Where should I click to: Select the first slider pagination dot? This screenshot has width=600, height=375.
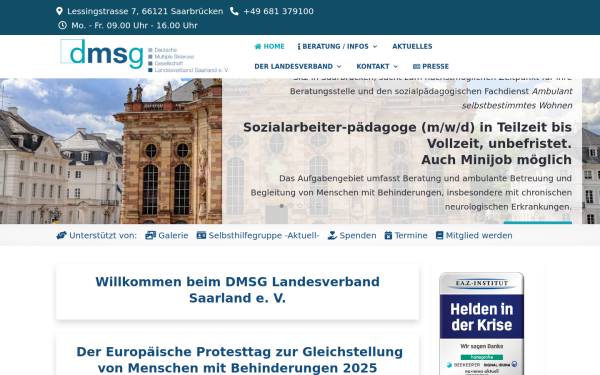click(x=282, y=206)
